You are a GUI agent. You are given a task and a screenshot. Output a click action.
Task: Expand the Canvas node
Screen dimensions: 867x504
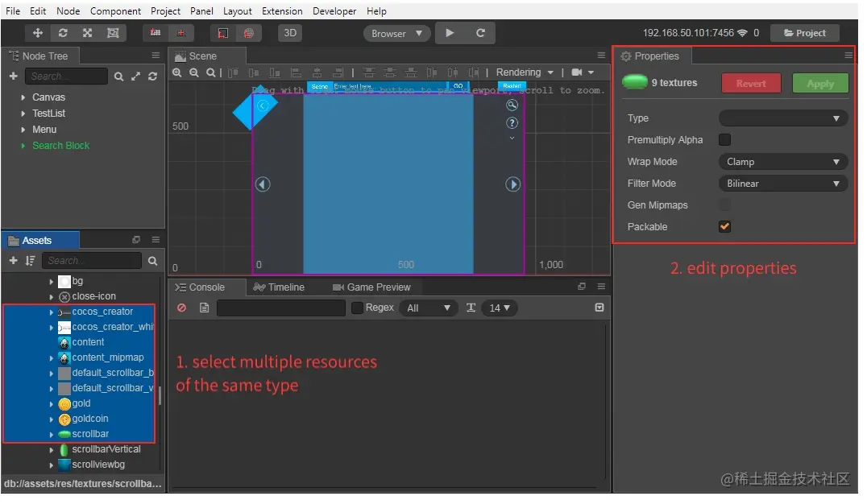23,97
